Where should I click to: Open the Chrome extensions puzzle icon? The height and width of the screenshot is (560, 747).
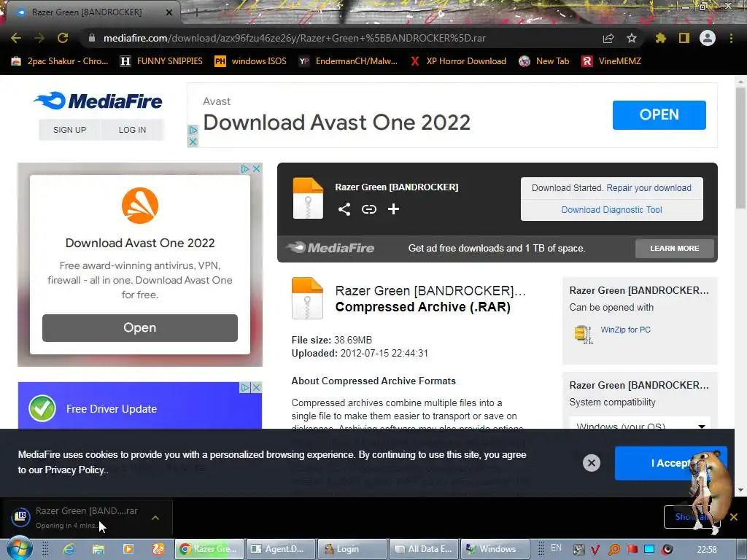661,38
